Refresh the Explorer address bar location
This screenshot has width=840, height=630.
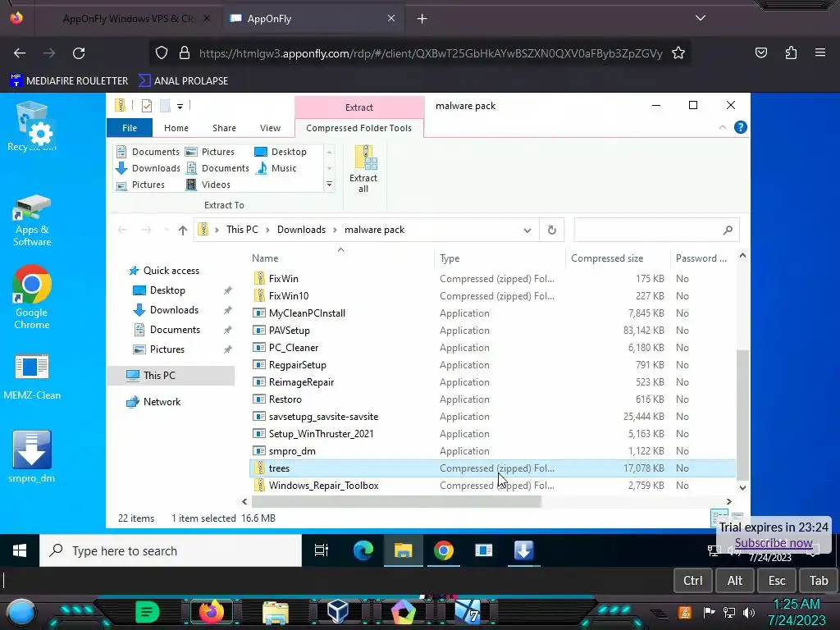pyautogui.click(x=552, y=230)
